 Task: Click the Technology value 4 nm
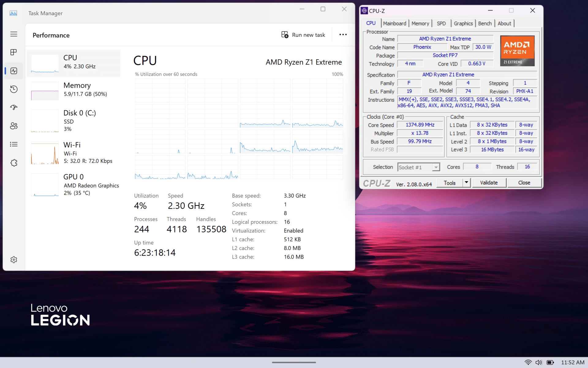click(410, 63)
